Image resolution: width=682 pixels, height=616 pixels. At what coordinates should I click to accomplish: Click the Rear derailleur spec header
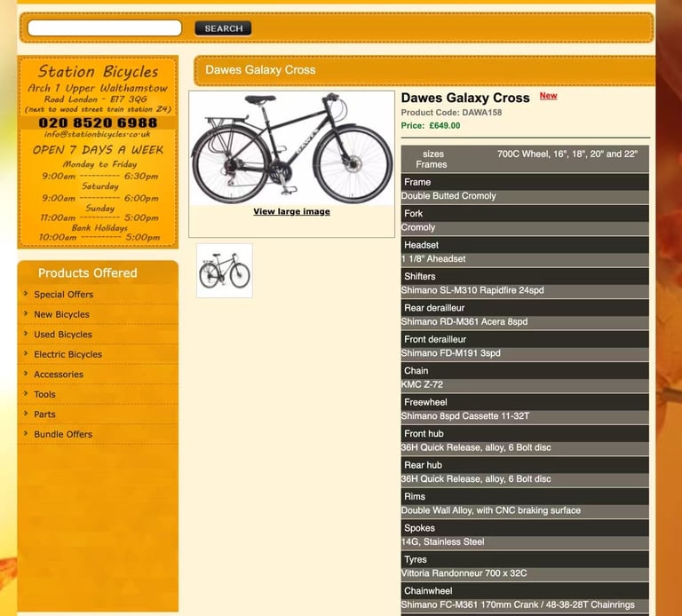click(525, 308)
